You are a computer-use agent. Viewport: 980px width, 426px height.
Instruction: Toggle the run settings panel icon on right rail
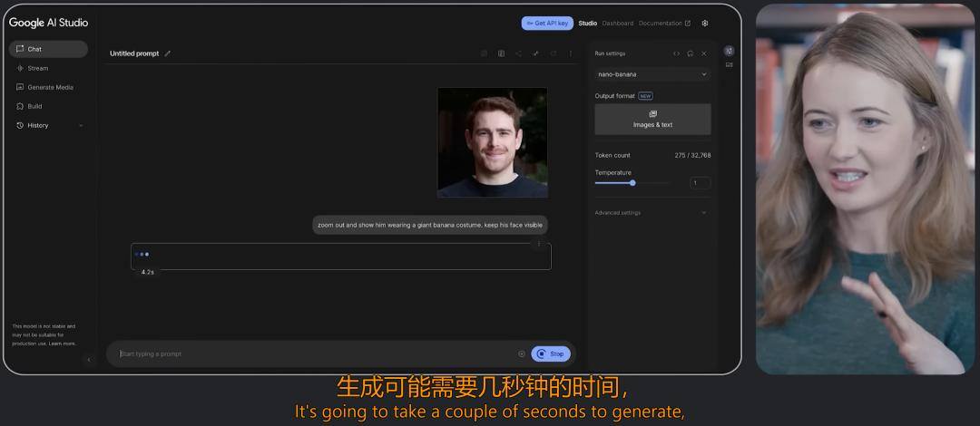point(729,51)
